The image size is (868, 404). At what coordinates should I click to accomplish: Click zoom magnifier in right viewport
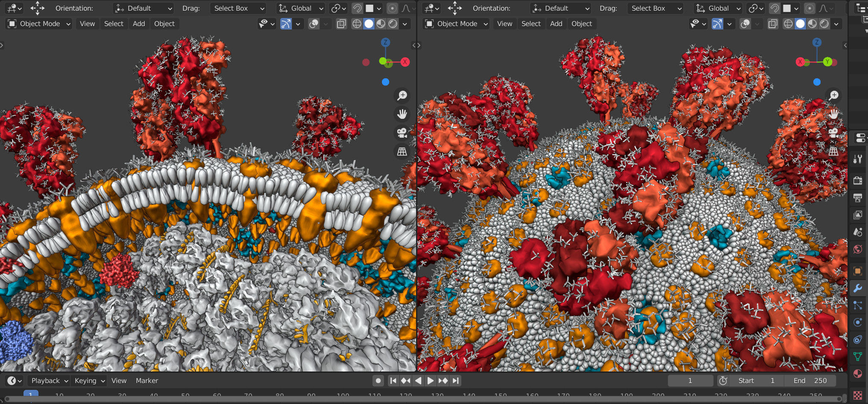coord(833,95)
